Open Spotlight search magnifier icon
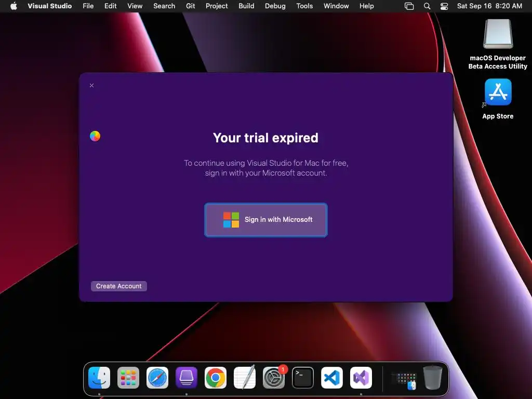The image size is (532, 399). click(x=427, y=6)
